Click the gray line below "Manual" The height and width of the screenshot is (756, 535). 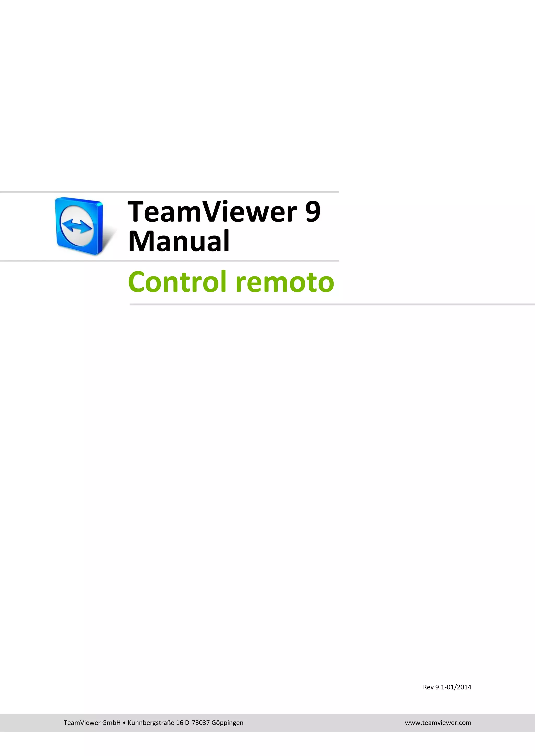tap(169, 261)
